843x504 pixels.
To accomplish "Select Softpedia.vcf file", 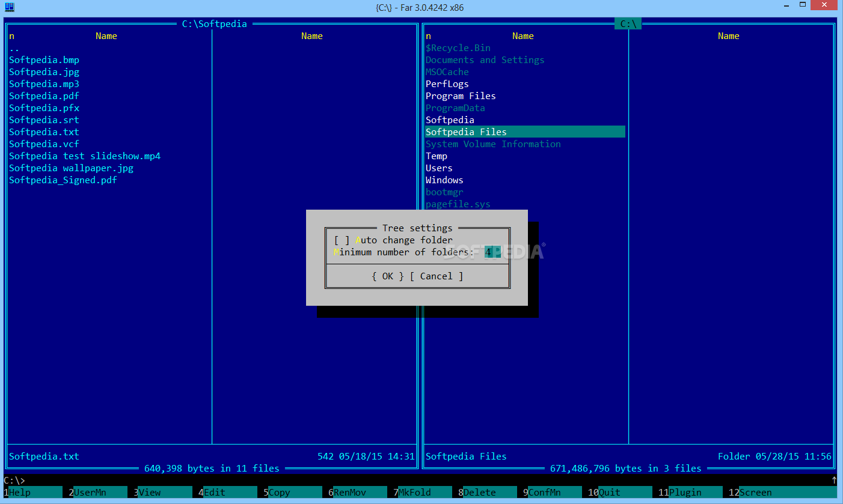I will coord(44,144).
